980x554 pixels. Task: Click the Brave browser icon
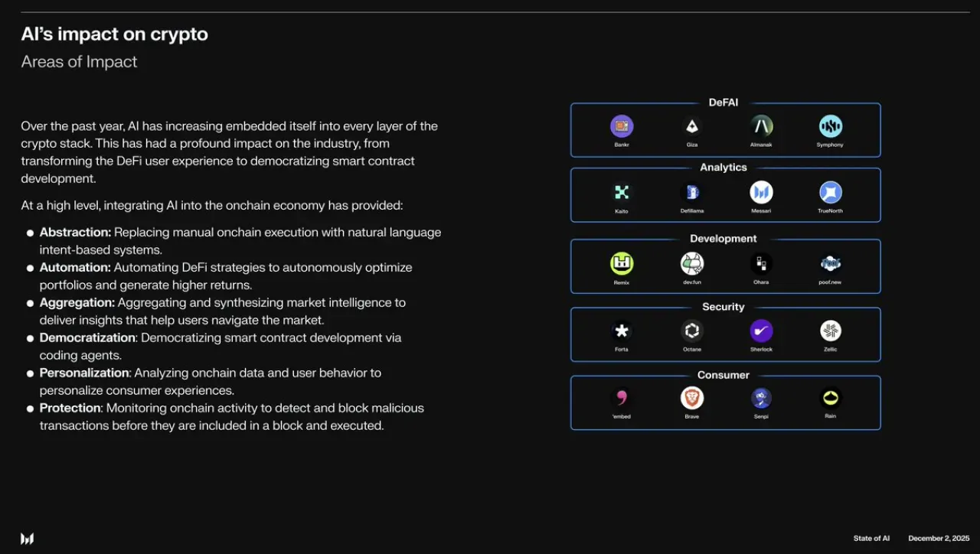[x=692, y=398]
